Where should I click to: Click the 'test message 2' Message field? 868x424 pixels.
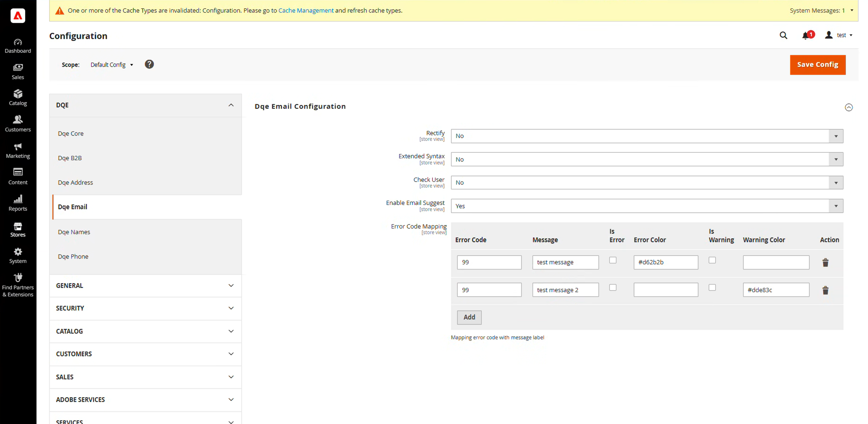point(565,290)
